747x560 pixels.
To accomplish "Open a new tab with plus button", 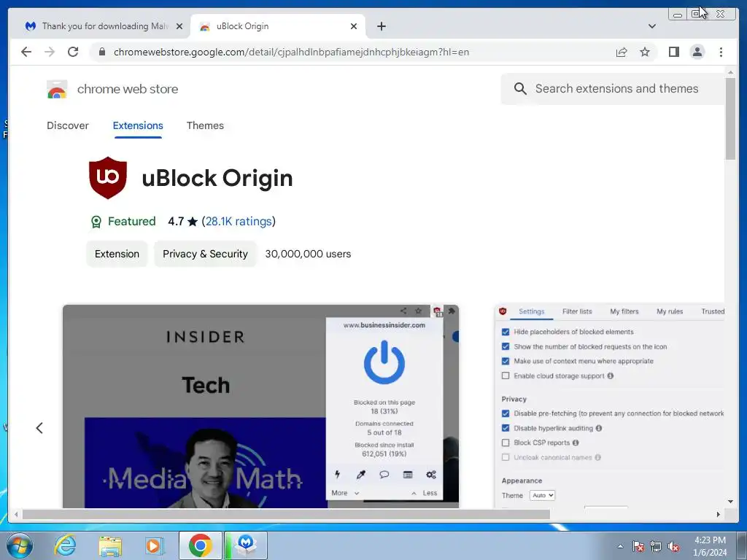I will 381,26.
